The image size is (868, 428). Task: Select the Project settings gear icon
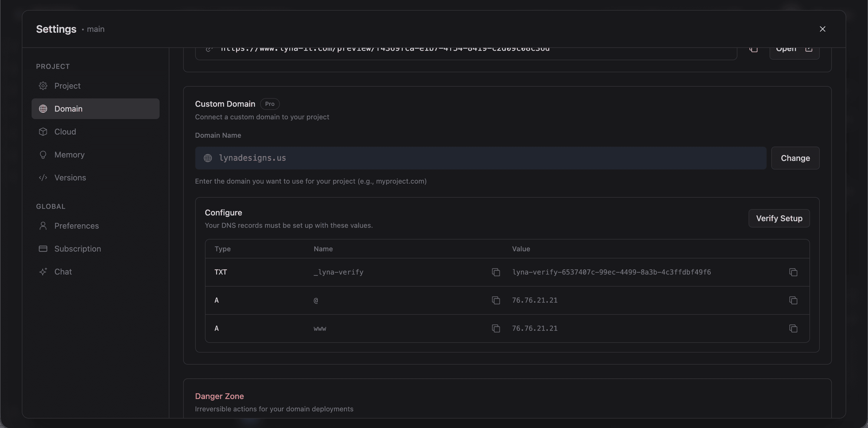pyautogui.click(x=43, y=85)
